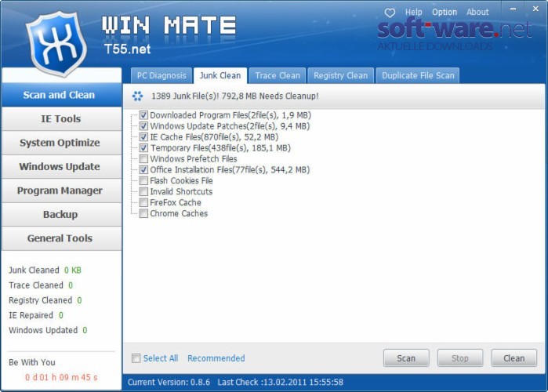Open the About menu
Image resolution: width=548 pixels, height=392 pixels.
click(477, 13)
